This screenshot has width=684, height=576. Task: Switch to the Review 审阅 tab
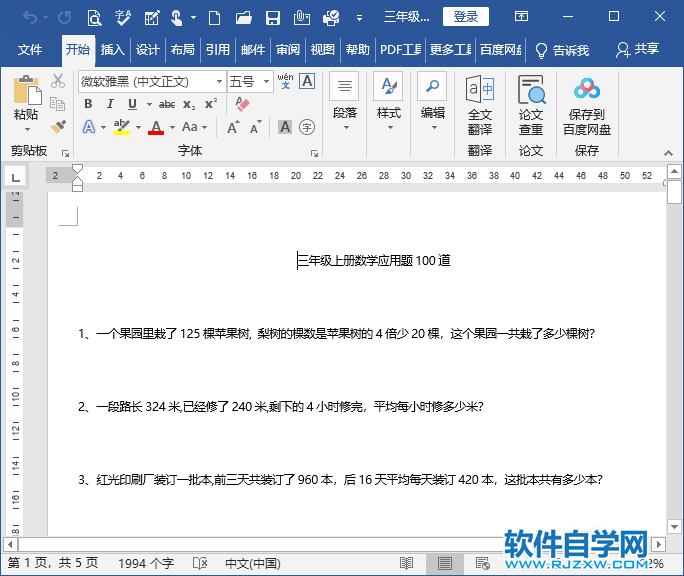pyautogui.click(x=287, y=50)
